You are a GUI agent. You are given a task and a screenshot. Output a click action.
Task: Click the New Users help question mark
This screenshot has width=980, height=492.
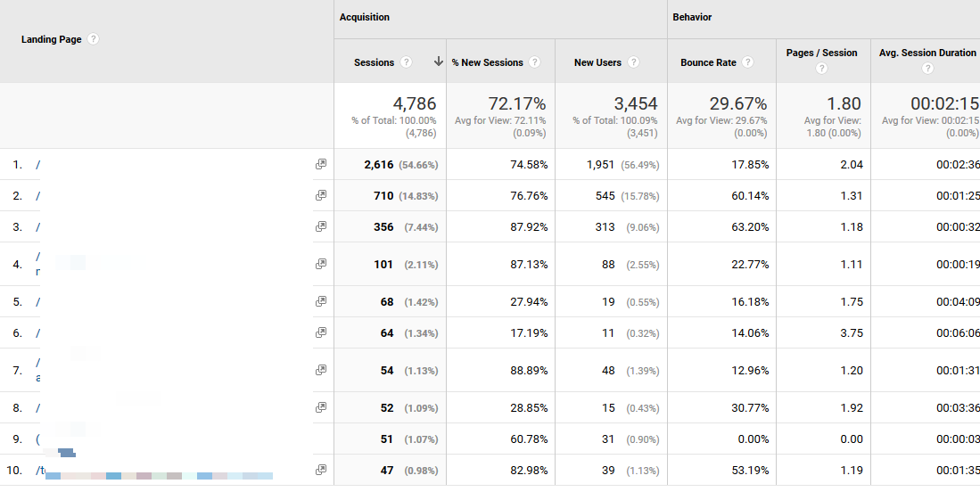(x=633, y=62)
